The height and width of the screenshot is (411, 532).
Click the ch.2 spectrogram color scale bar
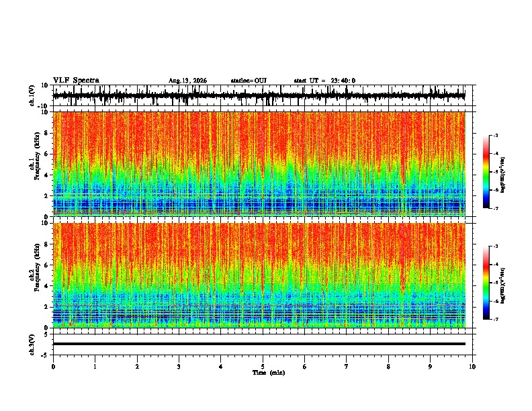[486, 283]
